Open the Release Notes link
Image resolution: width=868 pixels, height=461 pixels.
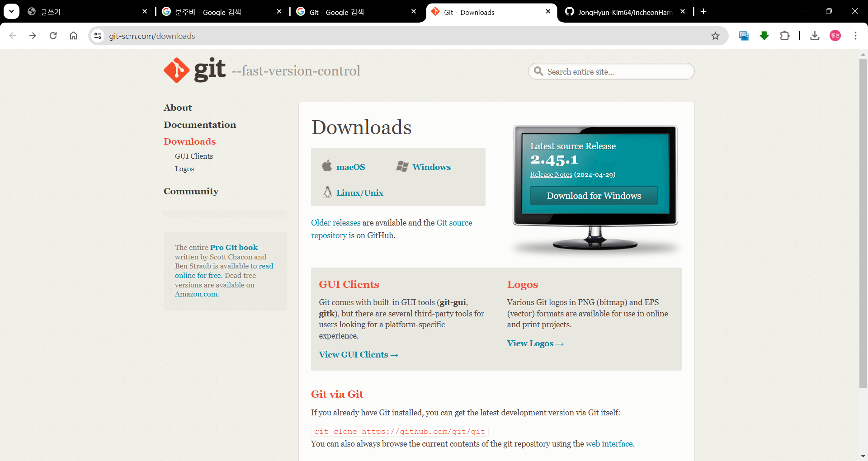click(551, 174)
